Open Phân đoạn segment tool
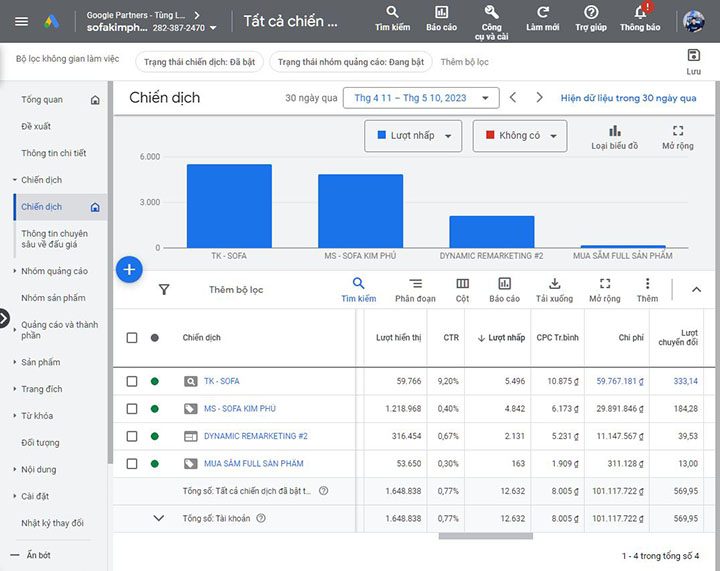The image size is (720, 571). [415, 290]
